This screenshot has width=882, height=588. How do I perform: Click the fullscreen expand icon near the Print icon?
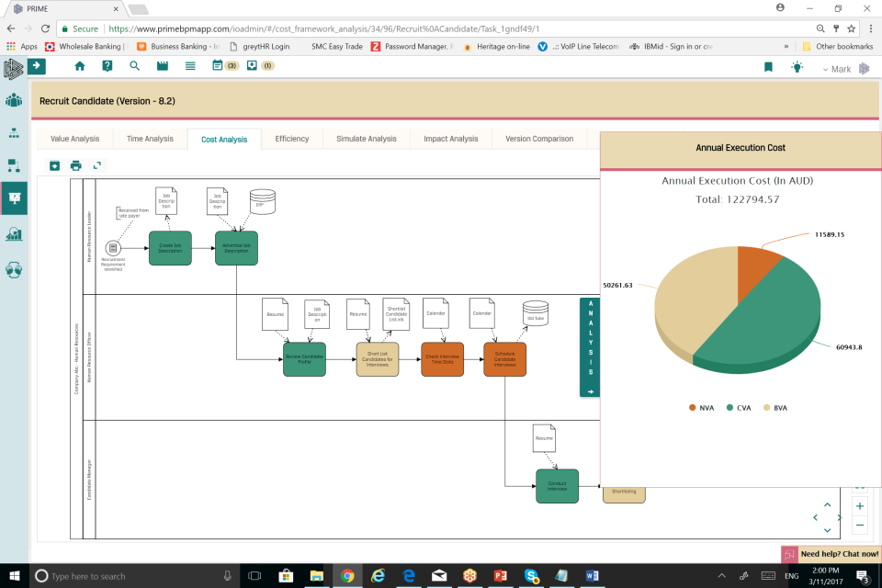tap(96, 165)
